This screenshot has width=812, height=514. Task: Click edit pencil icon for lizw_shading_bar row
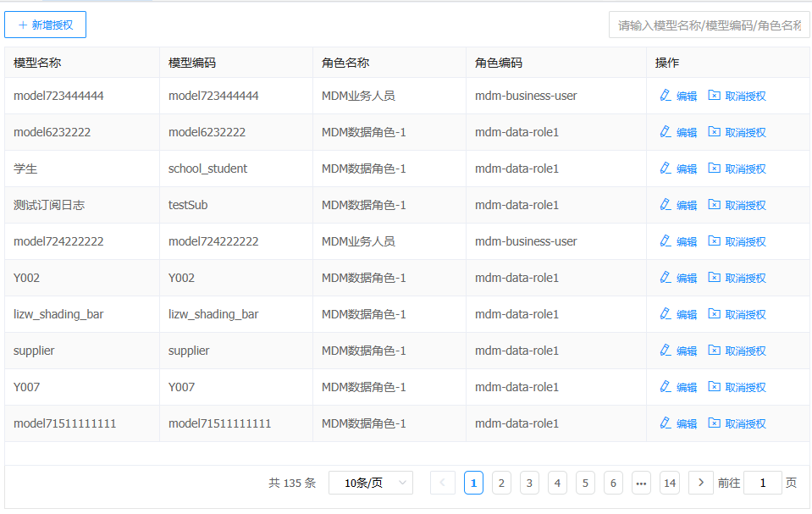666,314
